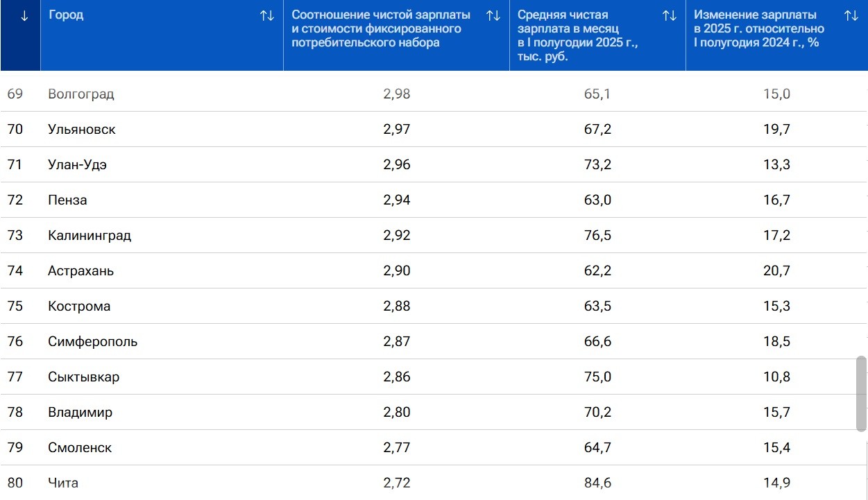Sort by rank number arrow icon
868x500 pixels.
click(24, 16)
